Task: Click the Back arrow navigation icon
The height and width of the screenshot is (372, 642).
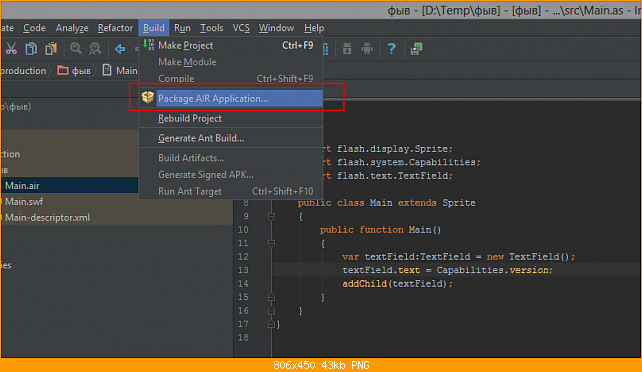Action: point(120,49)
